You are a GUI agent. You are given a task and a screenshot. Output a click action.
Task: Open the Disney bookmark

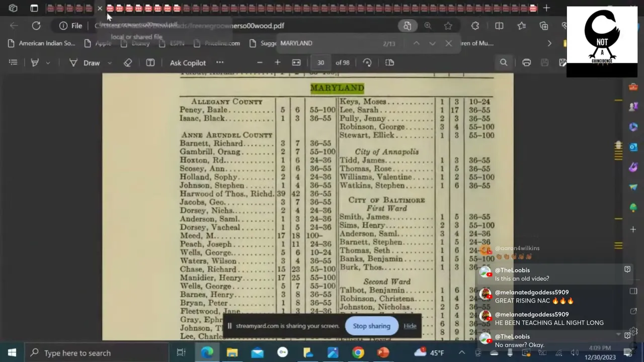135,43
